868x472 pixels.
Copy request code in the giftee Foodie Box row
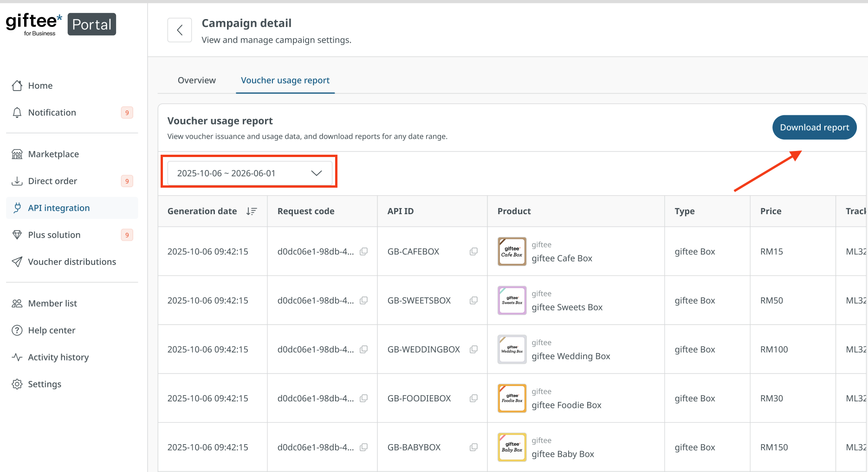point(364,398)
